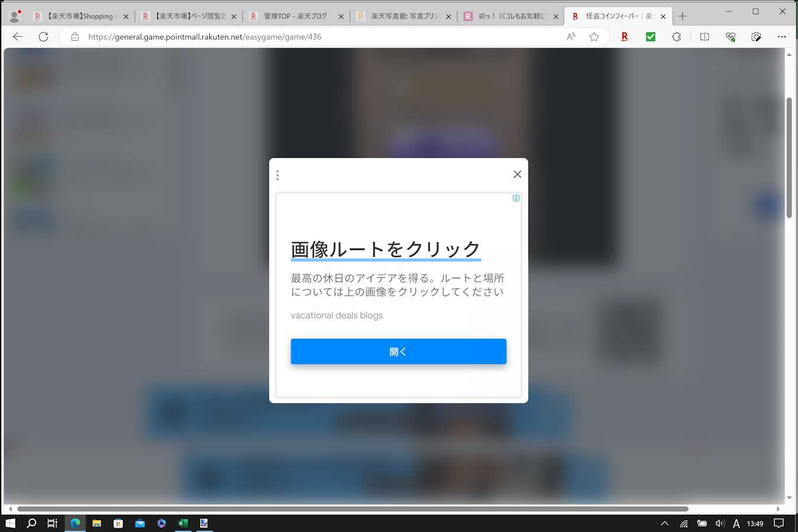Image resolution: width=798 pixels, height=532 pixels.
Task: Switch to the 楽天写真館 tab
Action: (404, 16)
